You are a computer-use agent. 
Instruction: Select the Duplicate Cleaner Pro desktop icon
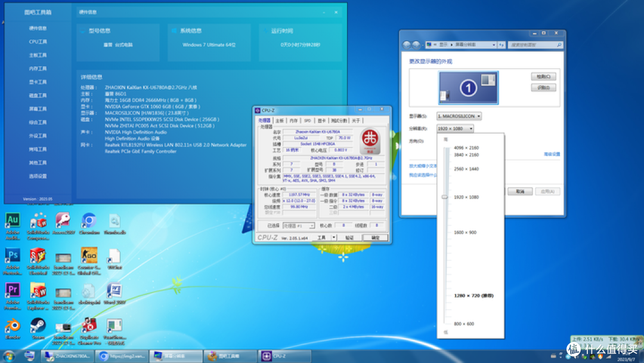89,331
